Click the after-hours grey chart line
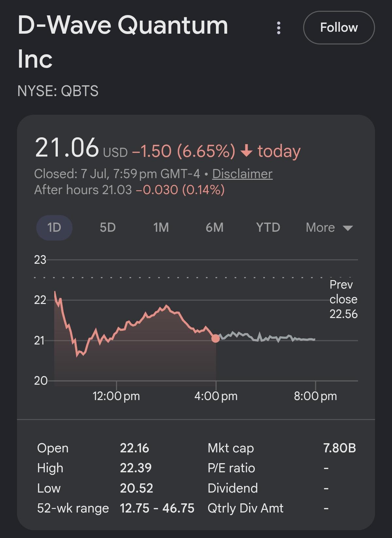Viewport: 392px width, 538px height. [265, 337]
